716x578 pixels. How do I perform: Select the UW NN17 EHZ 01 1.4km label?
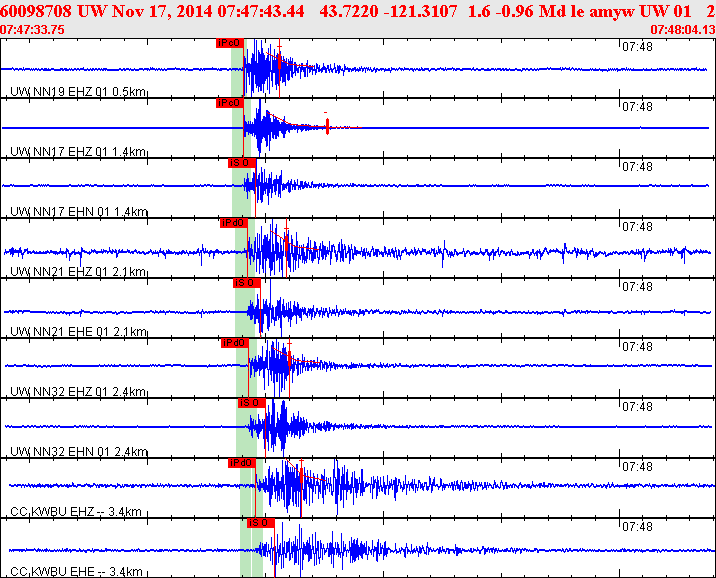78,152
